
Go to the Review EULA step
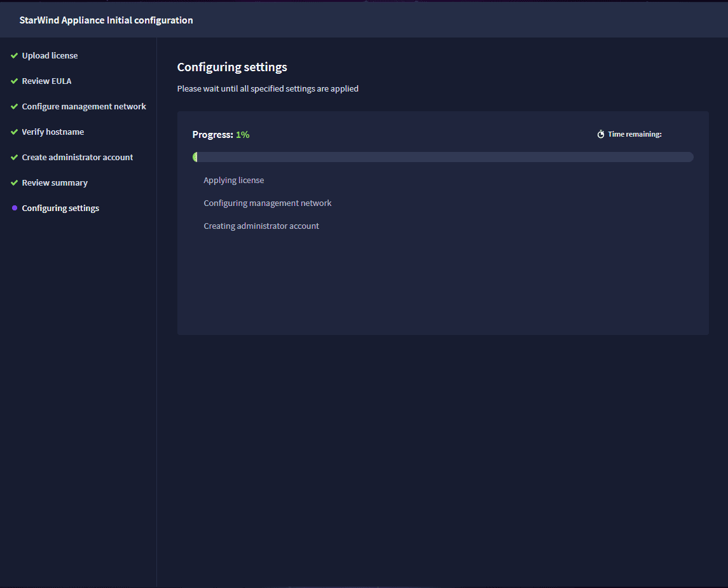pos(46,81)
